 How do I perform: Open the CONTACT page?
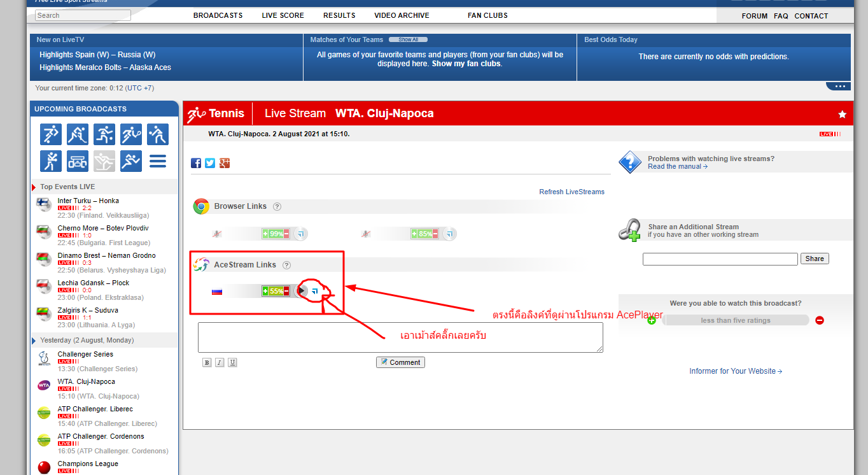click(811, 16)
